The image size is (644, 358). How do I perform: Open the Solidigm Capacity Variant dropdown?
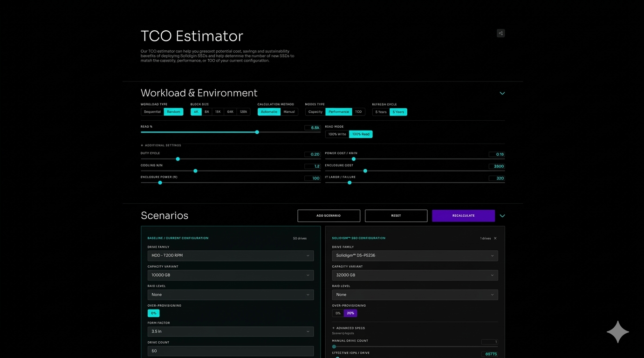[x=414, y=275]
